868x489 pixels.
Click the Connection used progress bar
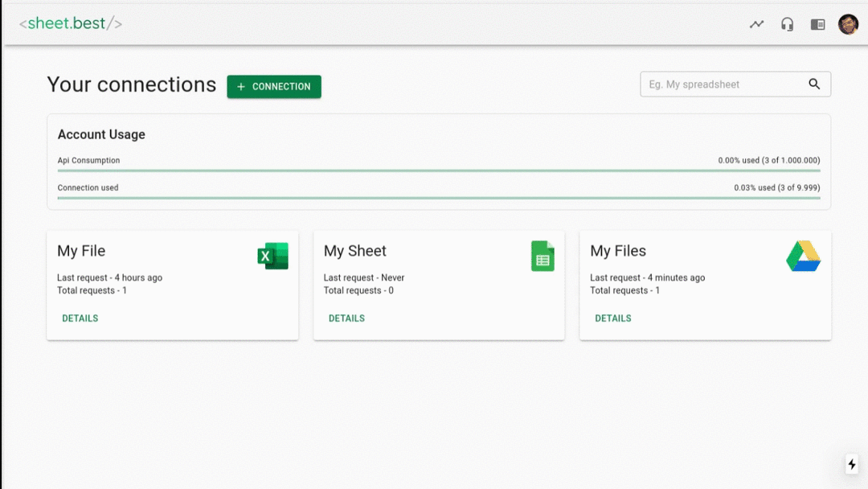pyautogui.click(x=439, y=198)
